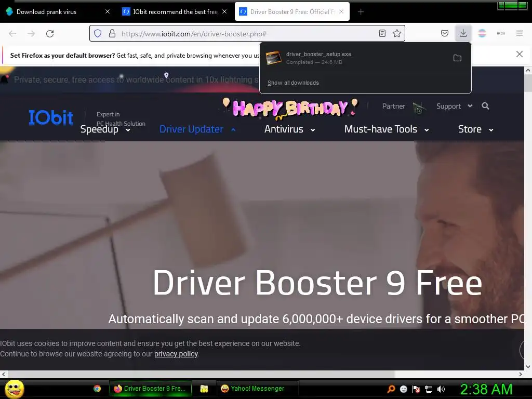Click the volume speaker tray icon

click(441, 389)
